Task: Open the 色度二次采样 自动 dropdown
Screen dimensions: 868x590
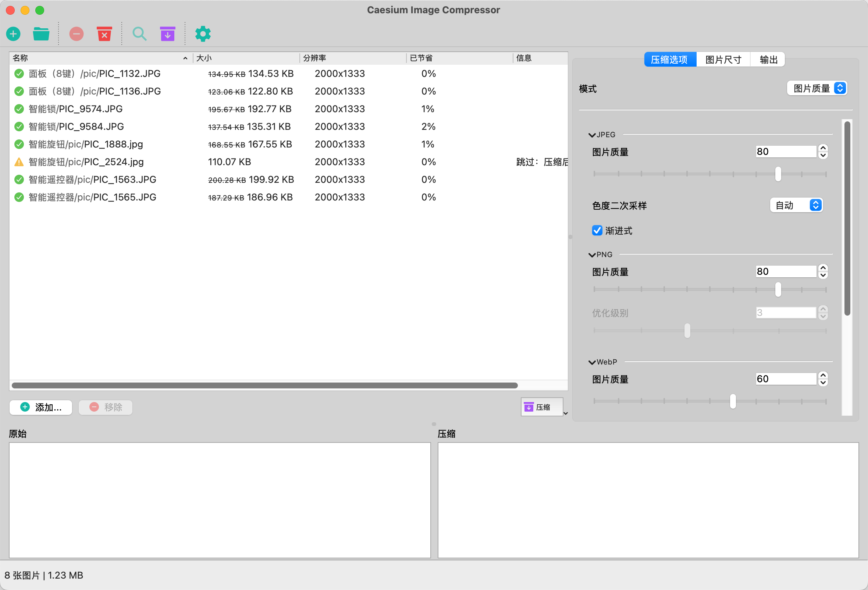Action: coord(796,205)
